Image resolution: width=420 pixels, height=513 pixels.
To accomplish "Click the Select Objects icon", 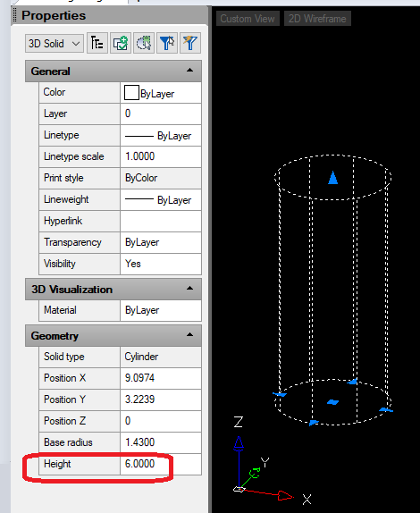I will (x=121, y=43).
